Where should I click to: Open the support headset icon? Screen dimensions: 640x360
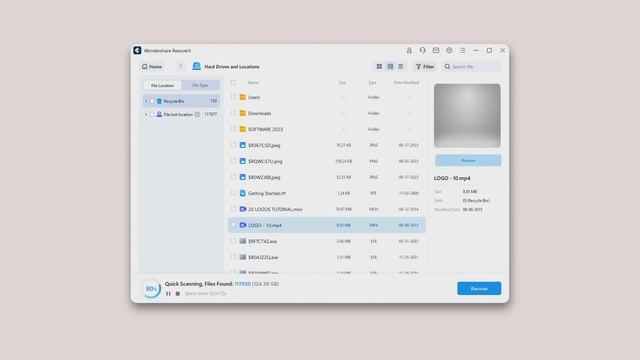[x=422, y=50]
